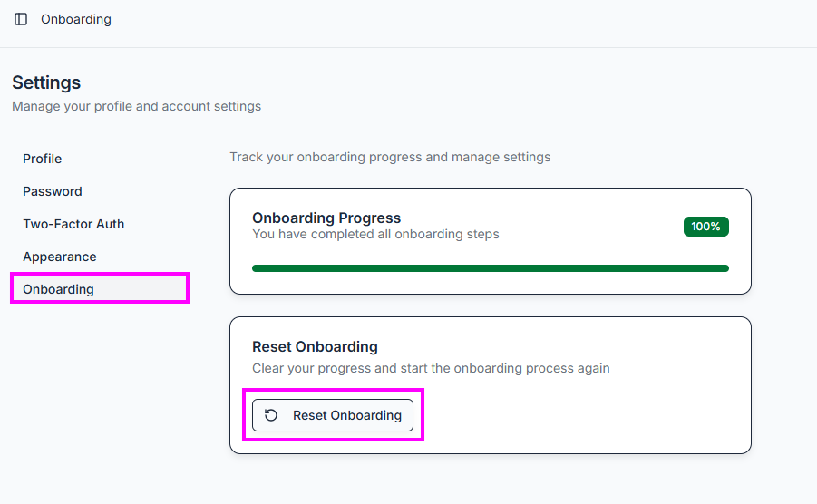Toggle the sidebar panel icon
Image resolution: width=817 pixels, height=504 pixels.
pyautogui.click(x=21, y=19)
